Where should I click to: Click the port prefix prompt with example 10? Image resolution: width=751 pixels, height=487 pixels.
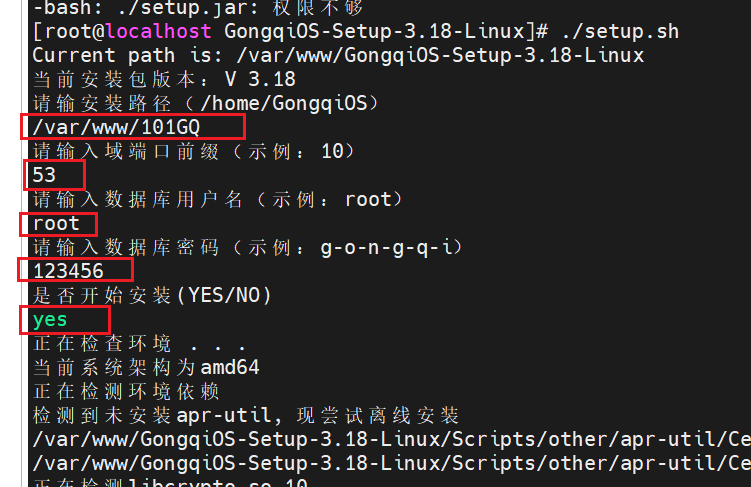tap(193, 151)
